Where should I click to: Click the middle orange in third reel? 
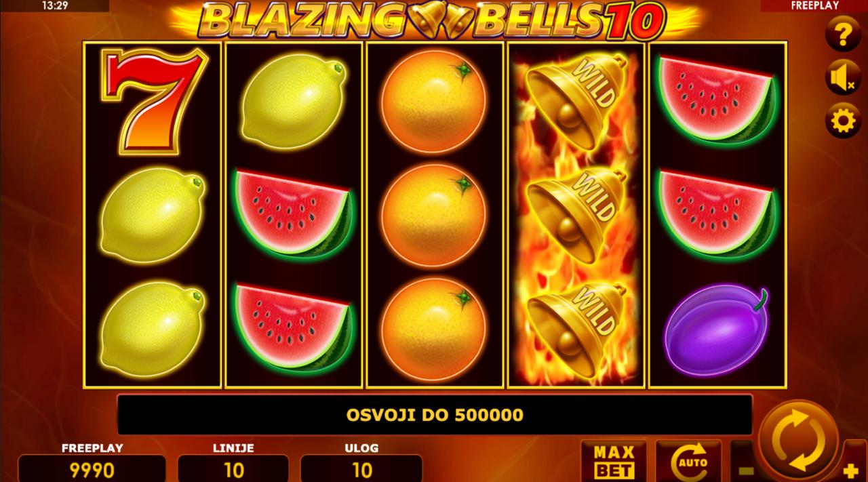tap(434, 216)
